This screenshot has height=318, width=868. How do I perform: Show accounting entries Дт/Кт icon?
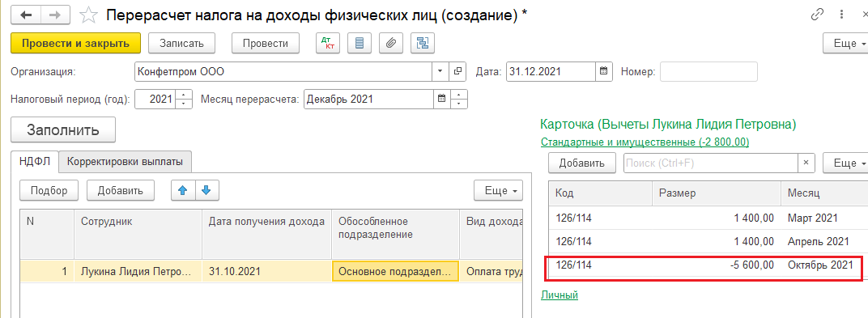pos(328,43)
